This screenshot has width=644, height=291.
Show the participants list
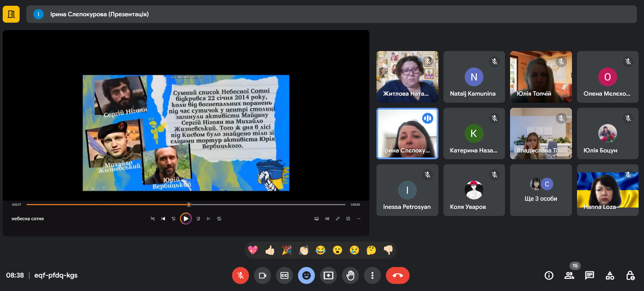pos(569,275)
